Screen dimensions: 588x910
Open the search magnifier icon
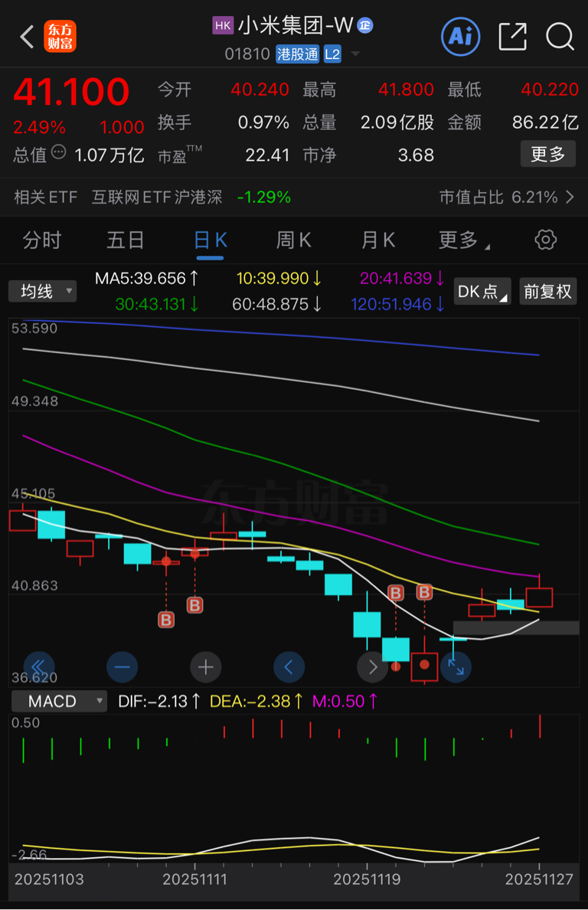[x=560, y=37]
